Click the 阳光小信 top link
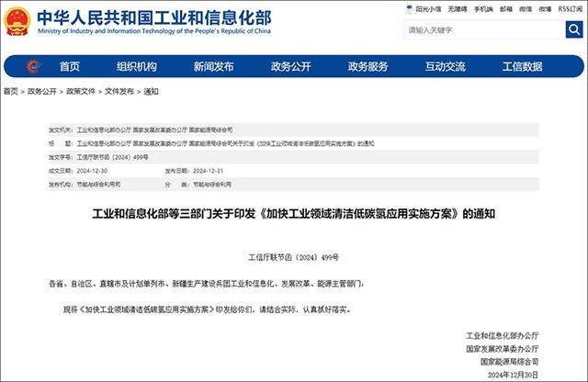 [x=428, y=9]
